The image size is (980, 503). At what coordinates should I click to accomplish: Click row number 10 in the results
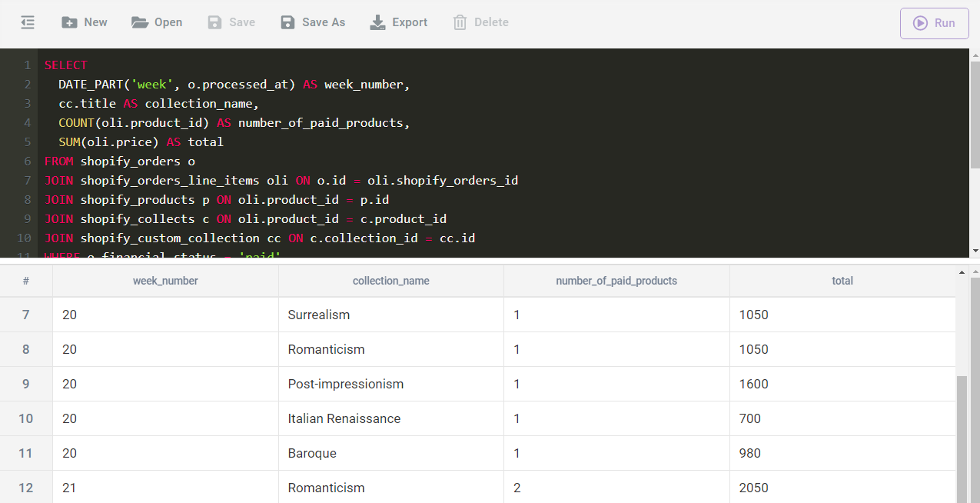26,418
